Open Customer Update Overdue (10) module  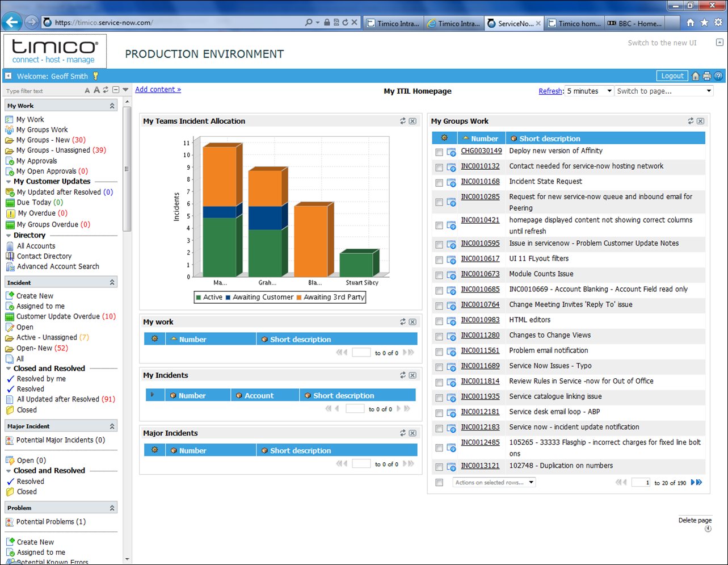pos(66,316)
